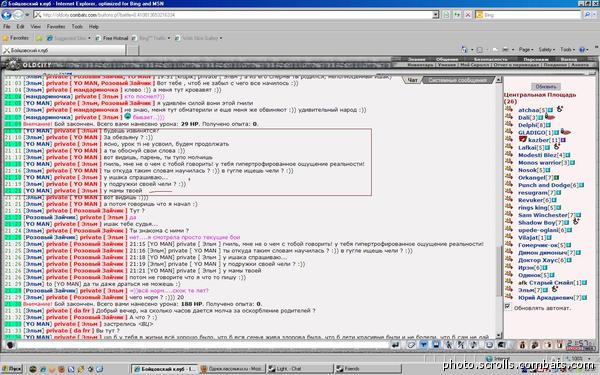Switch to the Системные сообщения chat tab
600x375 pixels.
(457, 80)
